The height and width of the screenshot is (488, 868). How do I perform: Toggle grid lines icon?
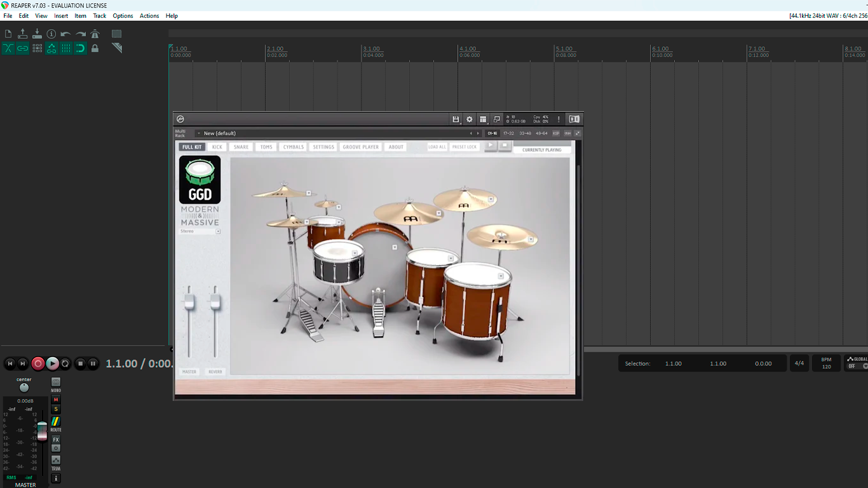(66, 48)
